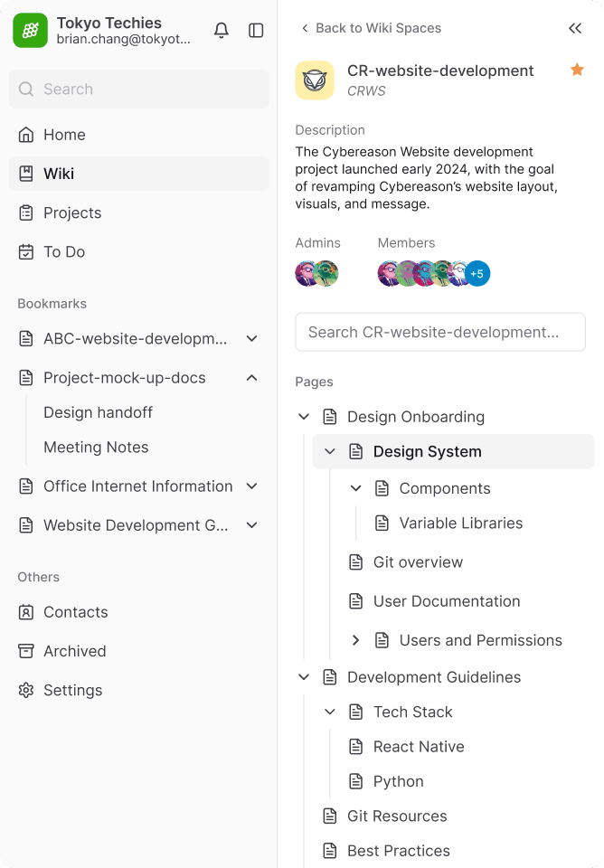Open Contacts from the sidebar

pos(139,612)
